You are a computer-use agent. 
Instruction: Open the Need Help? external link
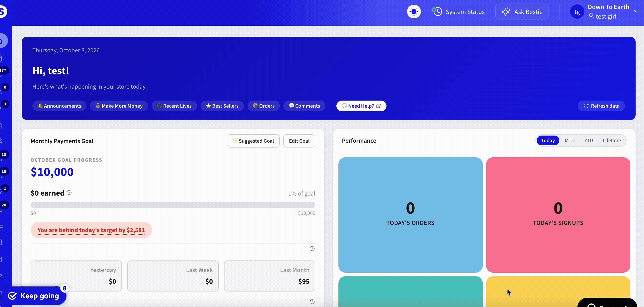(361, 106)
